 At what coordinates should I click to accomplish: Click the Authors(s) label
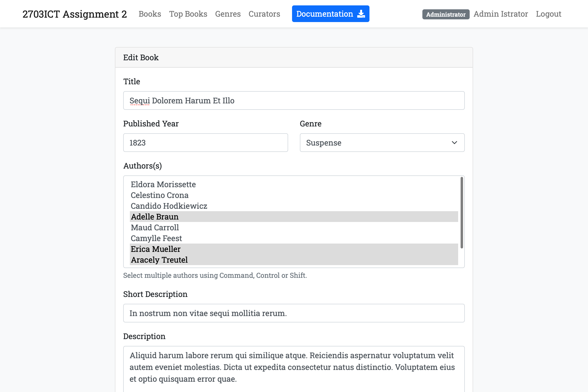[x=143, y=166]
